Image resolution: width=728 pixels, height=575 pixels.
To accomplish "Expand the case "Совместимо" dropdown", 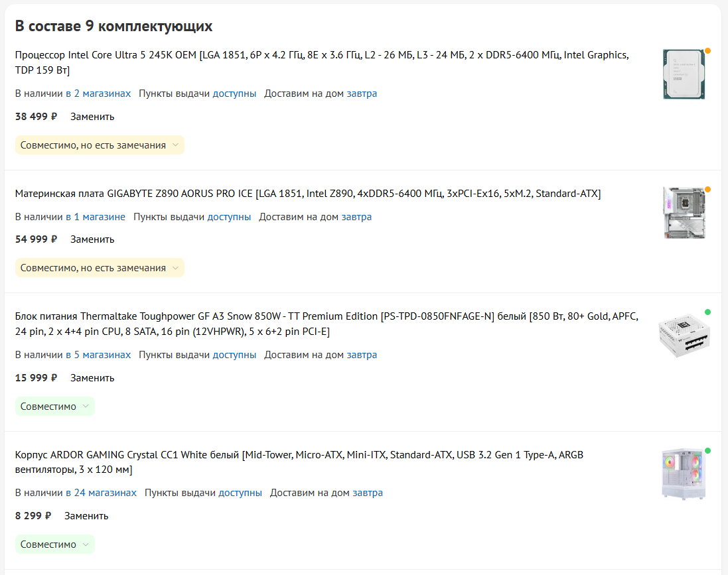I will click(55, 544).
